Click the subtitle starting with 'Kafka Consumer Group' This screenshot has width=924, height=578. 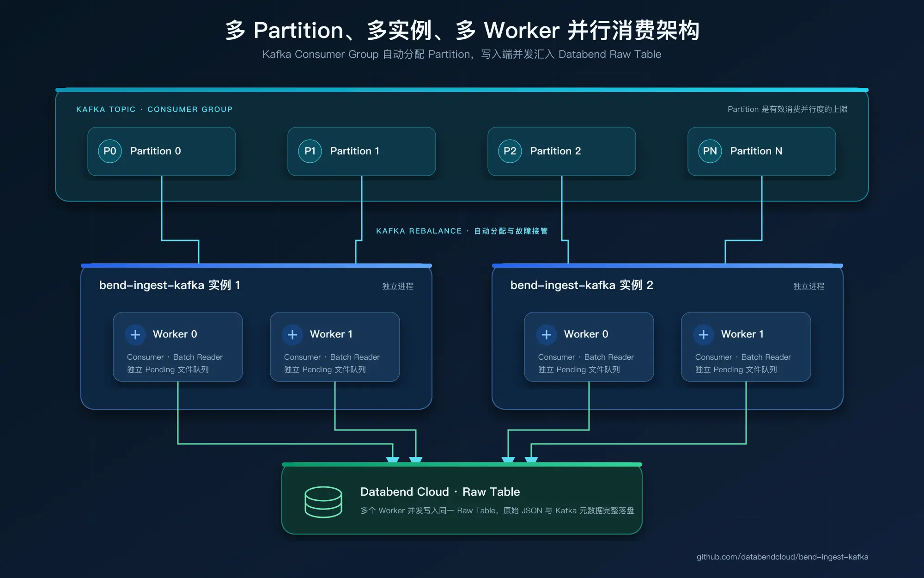point(462,54)
